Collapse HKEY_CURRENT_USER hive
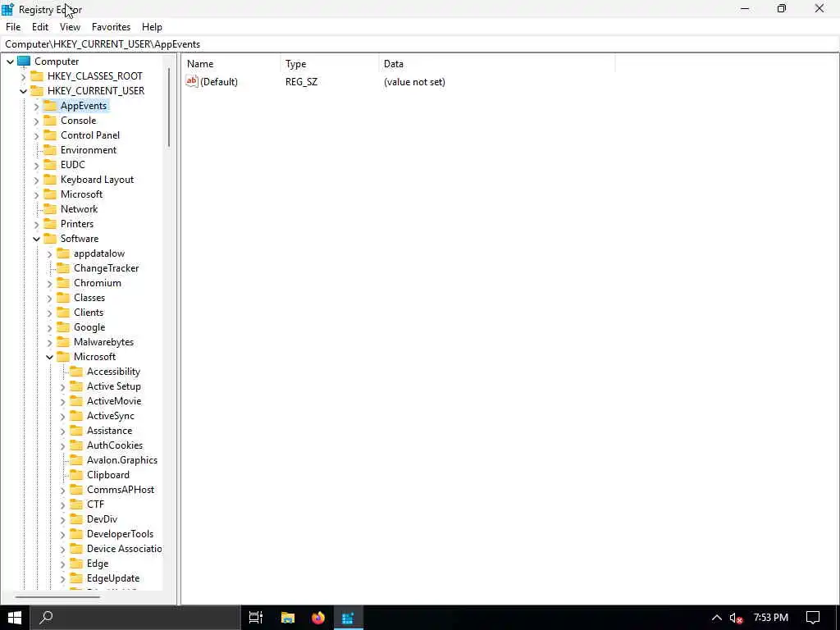Screen dimensions: 840x630 [23, 91]
